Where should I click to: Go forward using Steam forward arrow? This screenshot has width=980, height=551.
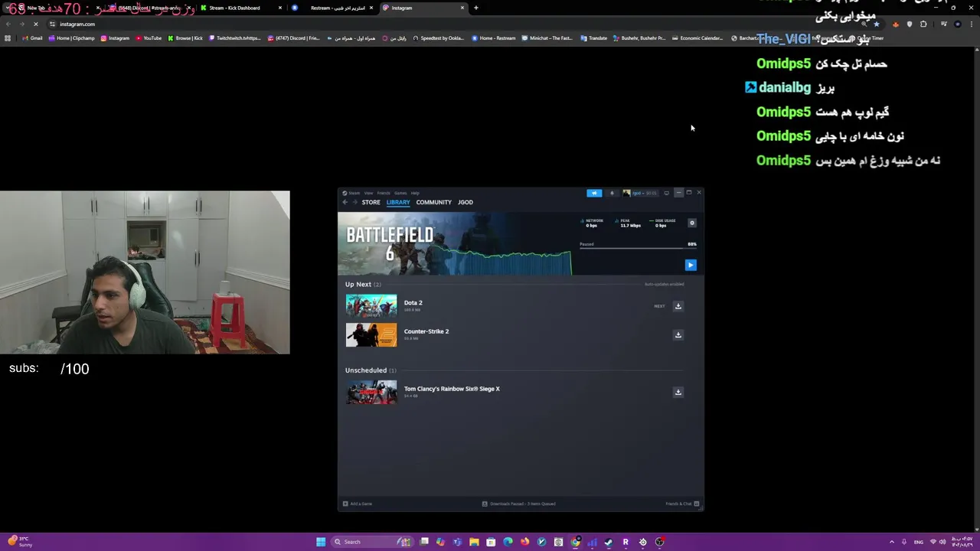355,202
